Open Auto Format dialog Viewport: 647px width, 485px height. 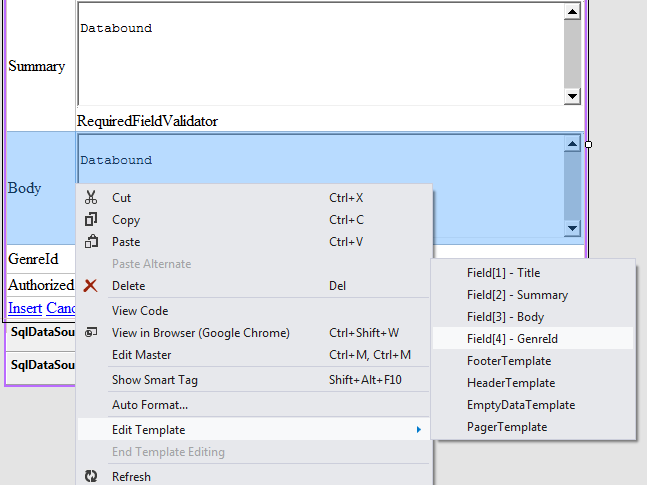(150, 405)
